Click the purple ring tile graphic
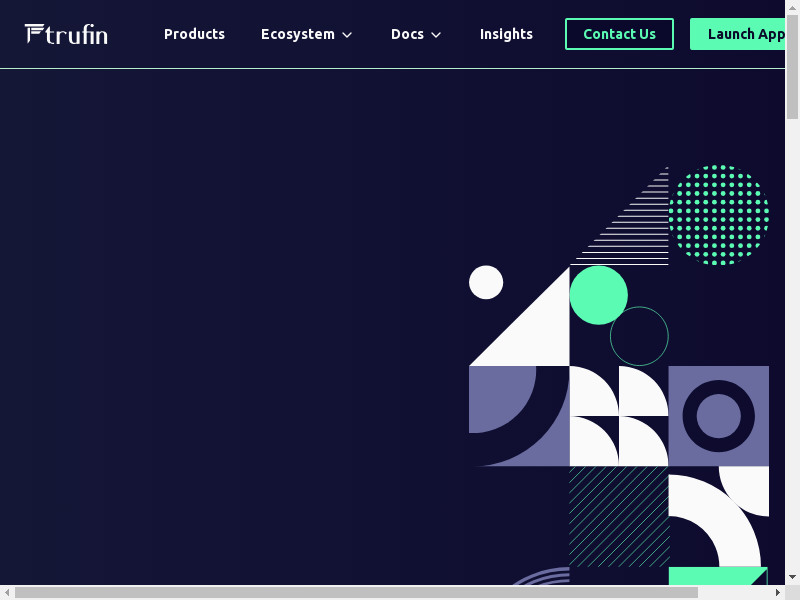800x600 pixels. click(718, 416)
